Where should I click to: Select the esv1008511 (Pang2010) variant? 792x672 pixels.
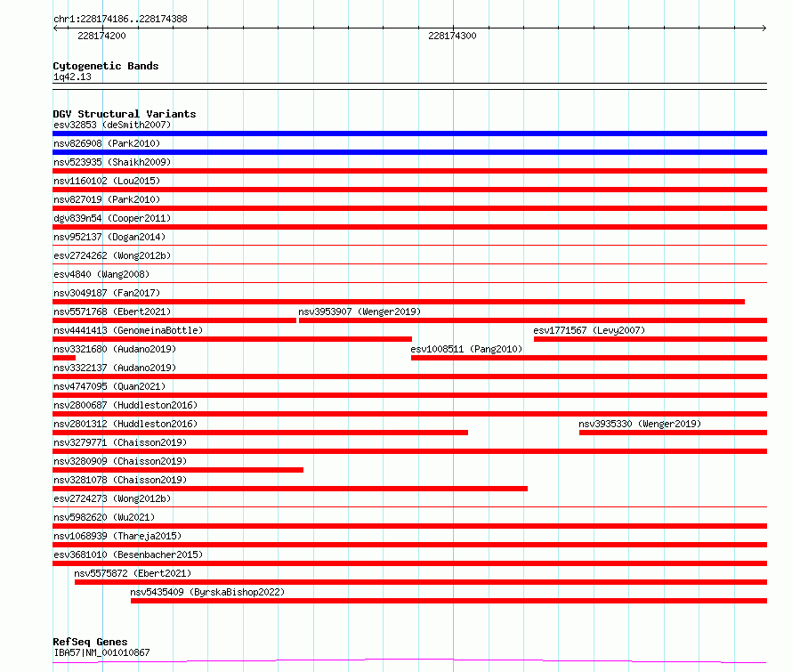point(466,349)
